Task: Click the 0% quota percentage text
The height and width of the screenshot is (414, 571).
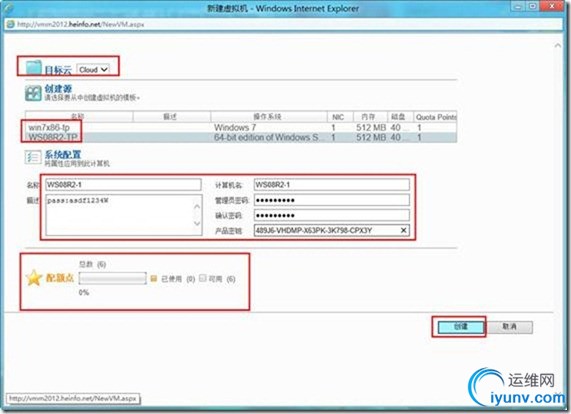Action: (84, 292)
